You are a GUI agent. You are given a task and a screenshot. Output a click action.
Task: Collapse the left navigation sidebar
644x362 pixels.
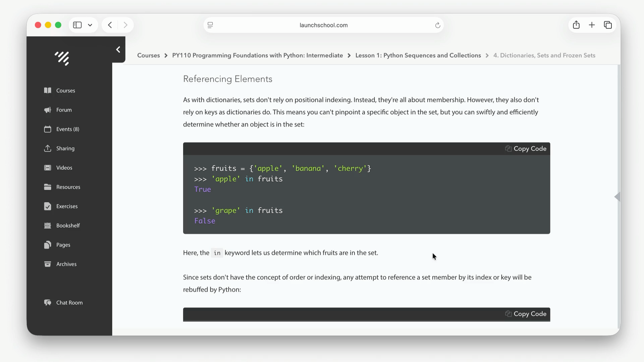(118, 50)
